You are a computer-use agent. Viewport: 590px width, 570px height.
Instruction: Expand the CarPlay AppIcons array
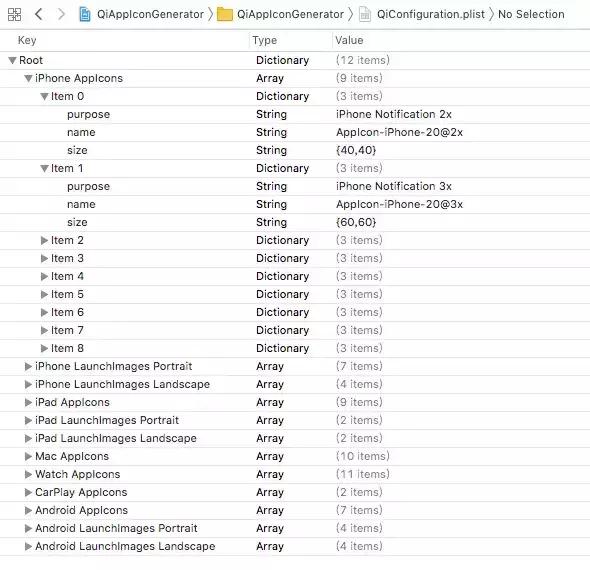point(28,492)
